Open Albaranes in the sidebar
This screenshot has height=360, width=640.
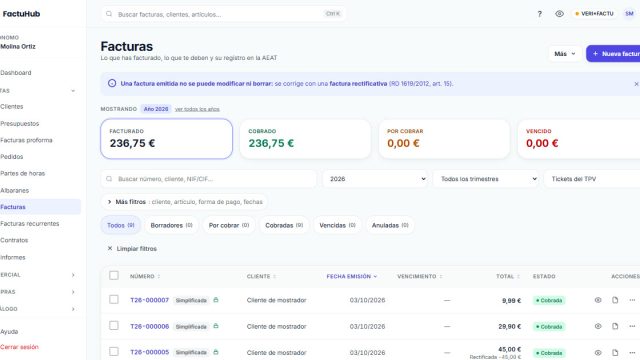click(40, 190)
